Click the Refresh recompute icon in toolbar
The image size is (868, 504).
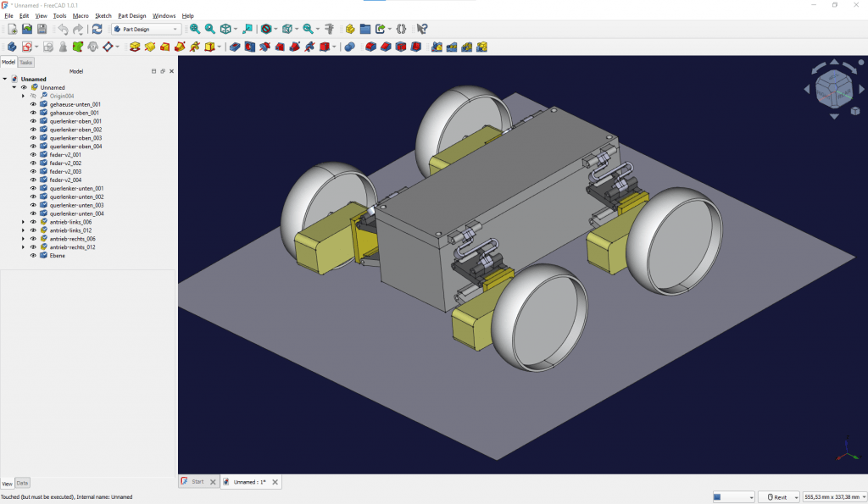97,30
